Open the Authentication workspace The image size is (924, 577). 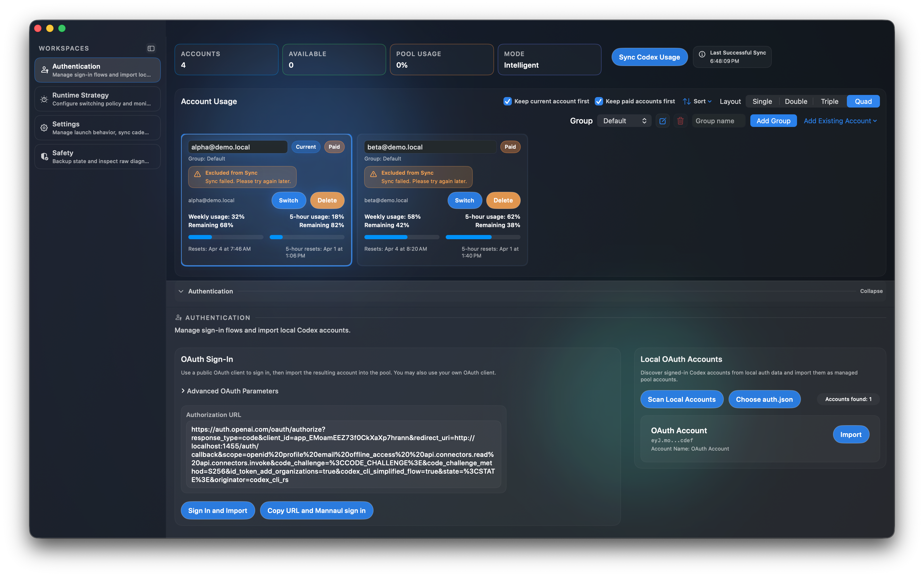[97, 70]
